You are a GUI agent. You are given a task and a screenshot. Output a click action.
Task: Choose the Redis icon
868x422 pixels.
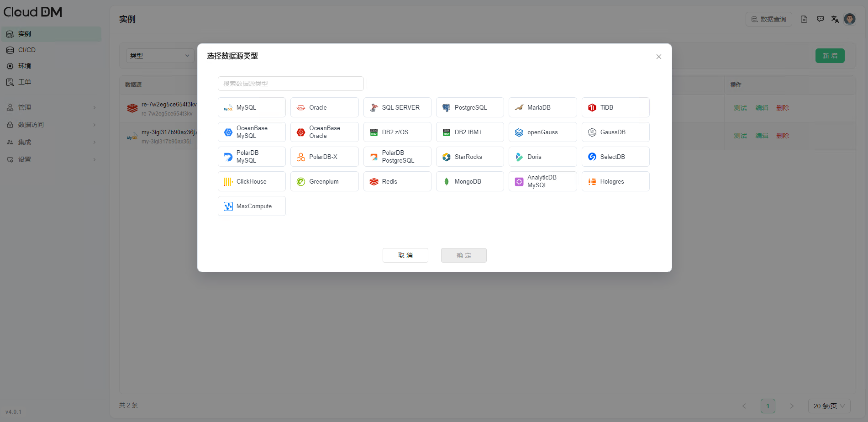coord(374,182)
